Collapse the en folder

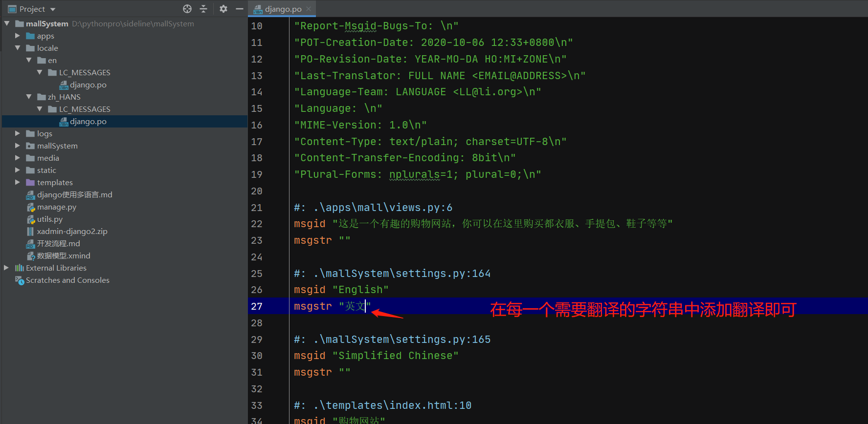pos(29,60)
